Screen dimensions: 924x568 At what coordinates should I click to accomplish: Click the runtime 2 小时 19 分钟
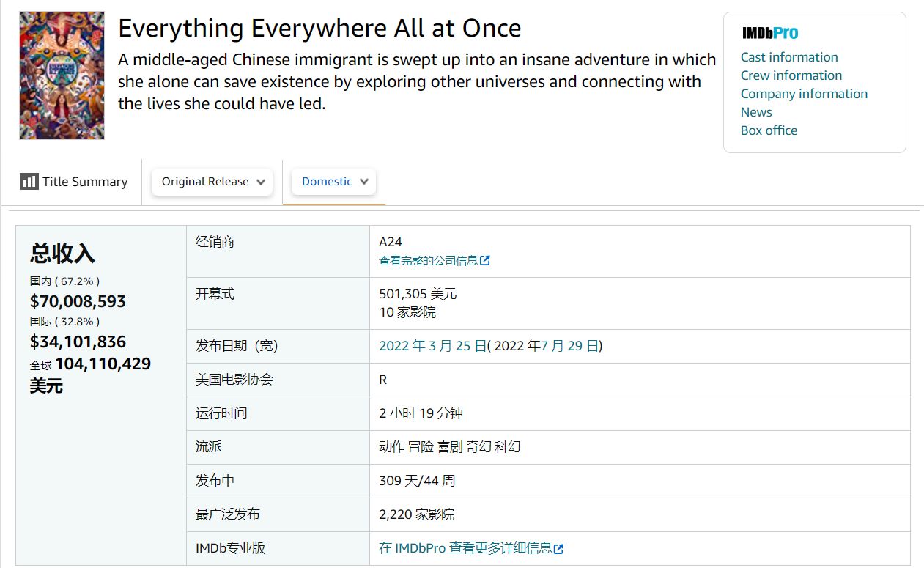(421, 413)
